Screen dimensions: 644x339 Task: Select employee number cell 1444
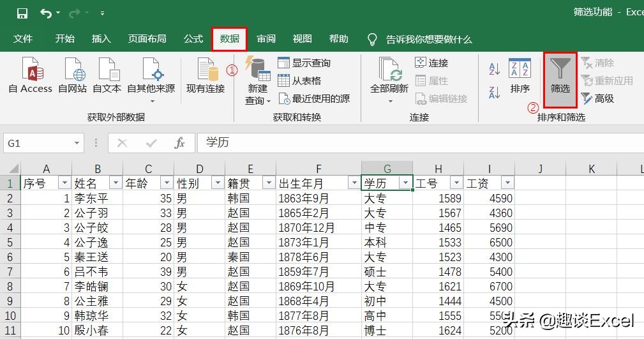pyautogui.click(x=438, y=301)
